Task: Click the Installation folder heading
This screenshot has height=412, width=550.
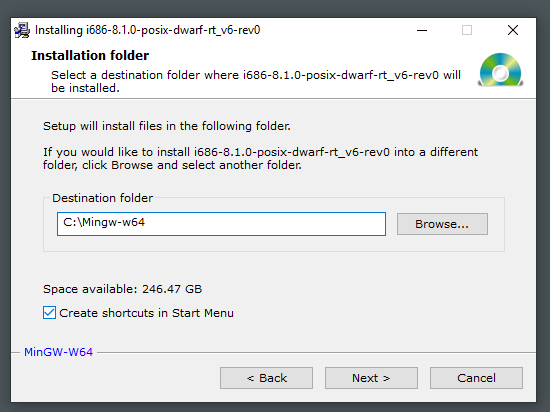Action: click(x=90, y=55)
